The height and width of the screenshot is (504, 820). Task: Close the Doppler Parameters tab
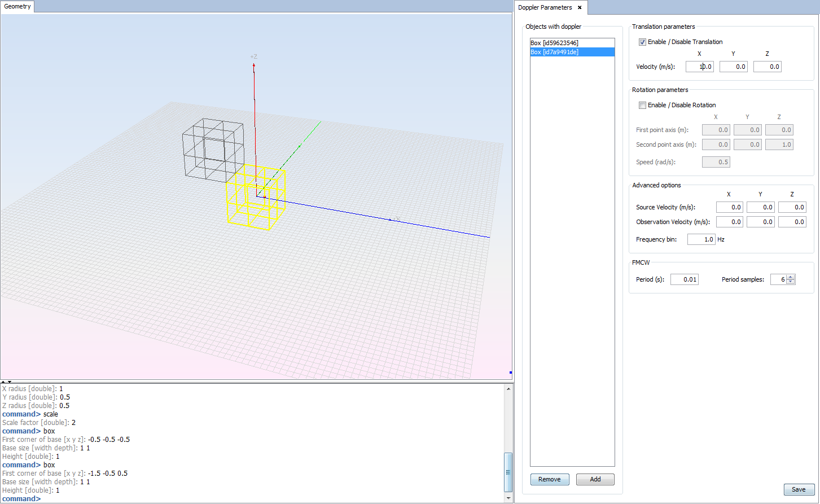click(x=580, y=8)
